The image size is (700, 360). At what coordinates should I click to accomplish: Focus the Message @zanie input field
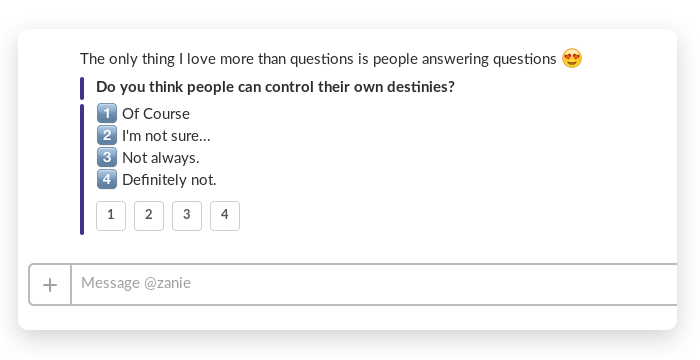374,285
